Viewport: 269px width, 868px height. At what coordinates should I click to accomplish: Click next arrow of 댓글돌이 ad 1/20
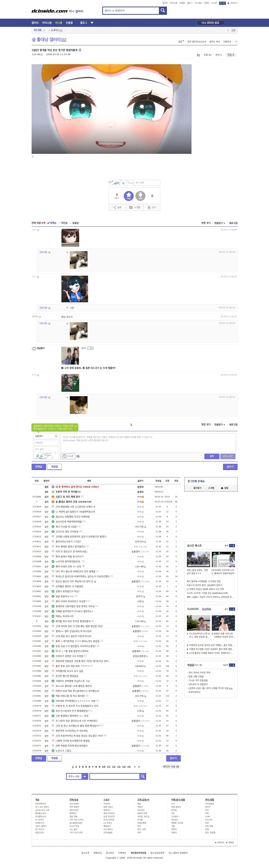tap(92, 348)
